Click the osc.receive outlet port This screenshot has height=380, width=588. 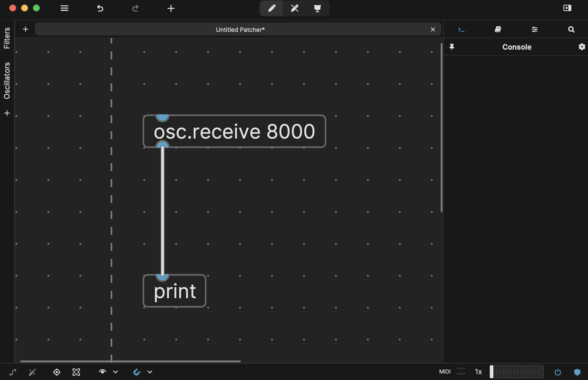point(162,144)
